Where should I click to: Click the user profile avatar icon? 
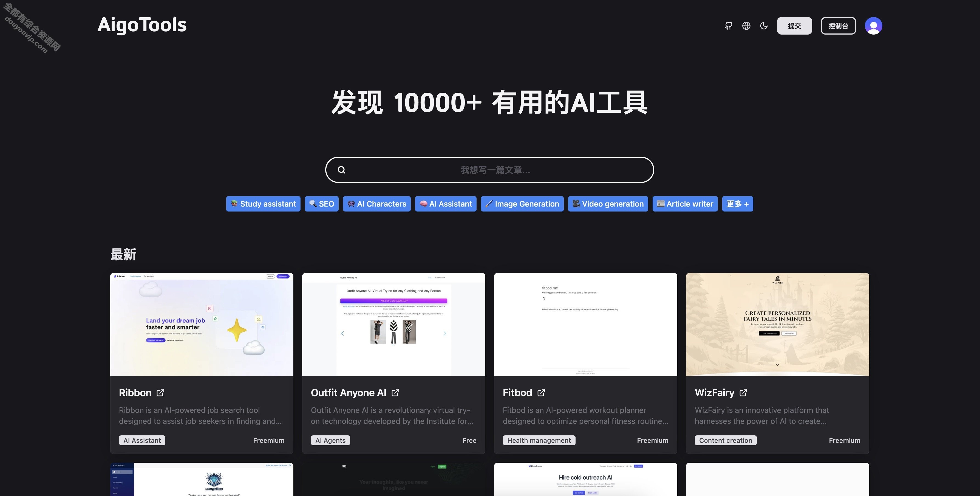pyautogui.click(x=874, y=25)
